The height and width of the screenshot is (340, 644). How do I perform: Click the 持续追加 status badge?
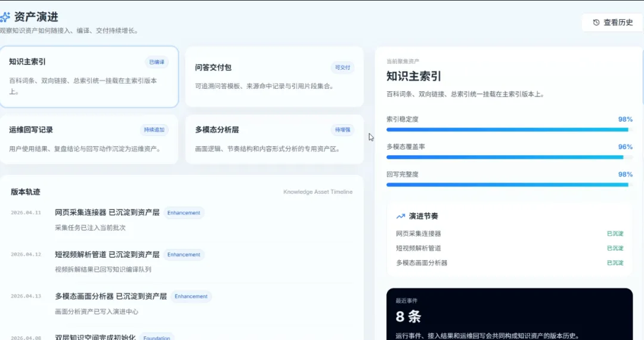click(154, 130)
